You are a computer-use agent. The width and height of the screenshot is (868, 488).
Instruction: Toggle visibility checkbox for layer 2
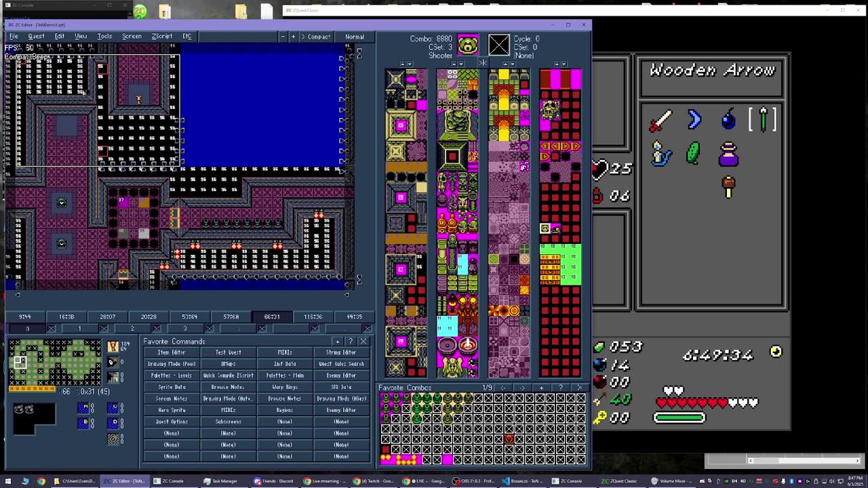(157, 329)
